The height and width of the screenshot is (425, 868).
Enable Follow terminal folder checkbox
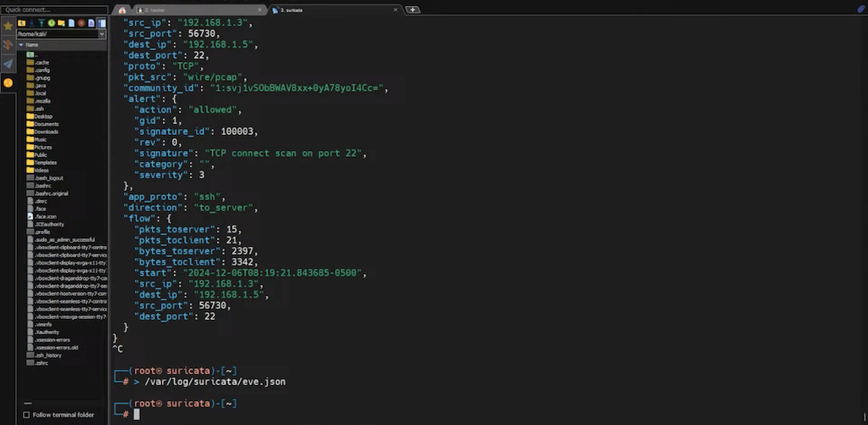[x=25, y=415]
